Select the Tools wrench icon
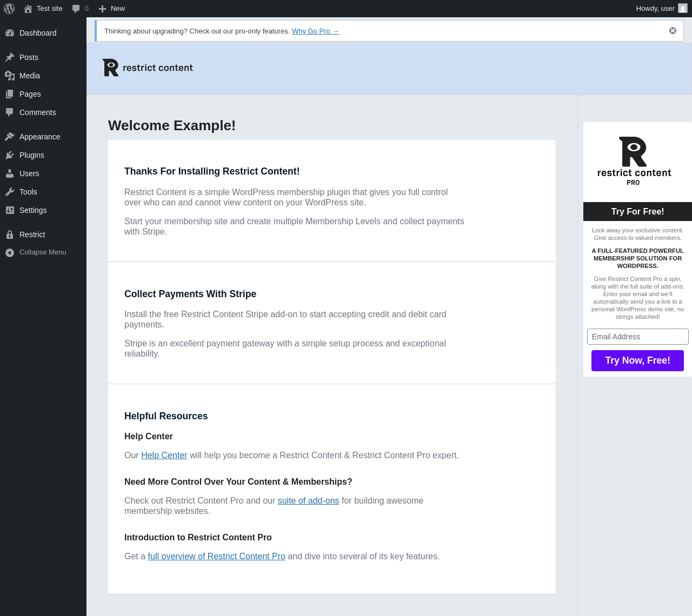The height and width of the screenshot is (616, 692). [x=10, y=192]
